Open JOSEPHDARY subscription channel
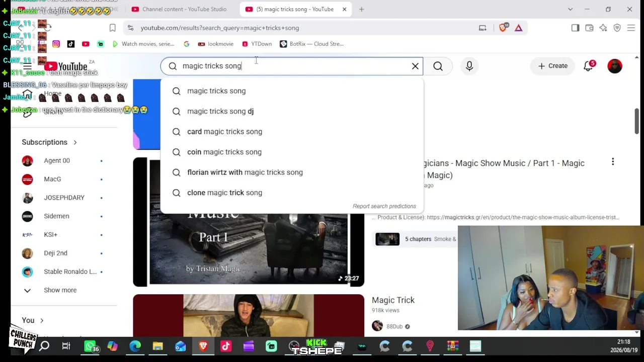Image resolution: width=644 pixels, height=362 pixels. 63,198
